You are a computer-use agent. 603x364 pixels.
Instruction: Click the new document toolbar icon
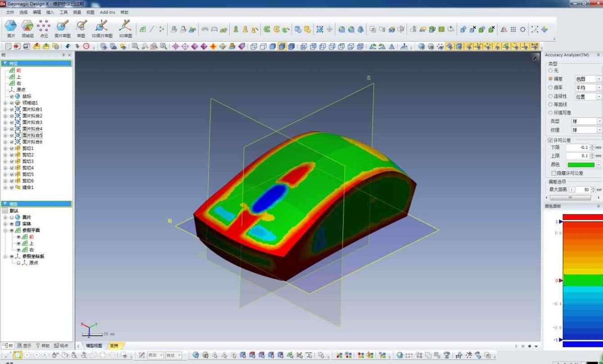[8, 46]
